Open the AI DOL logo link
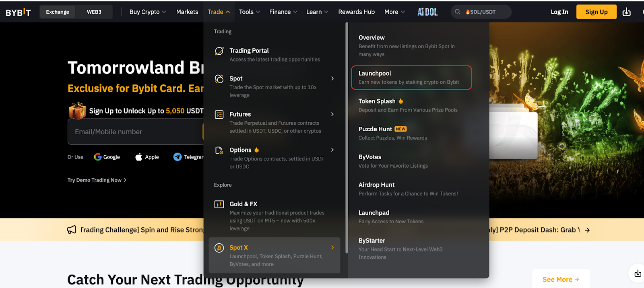The image size is (644, 288). (x=427, y=12)
